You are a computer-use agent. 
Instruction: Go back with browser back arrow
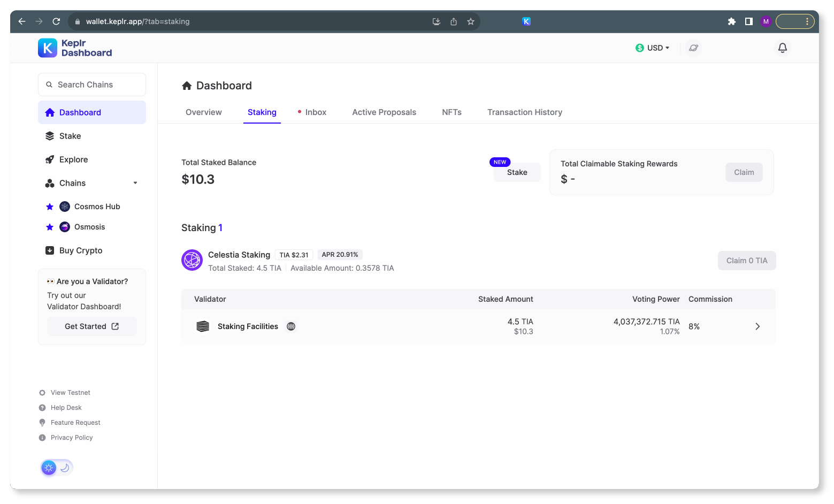click(22, 21)
